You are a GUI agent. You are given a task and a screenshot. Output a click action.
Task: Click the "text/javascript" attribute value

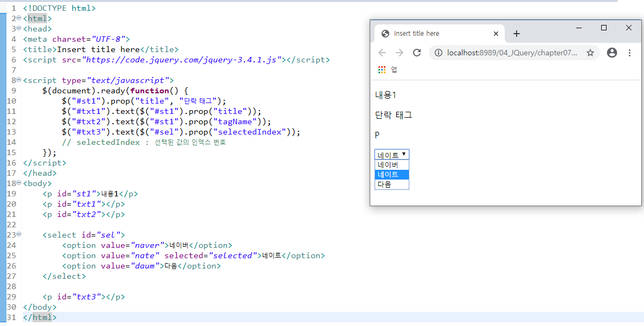pos(128,80)
